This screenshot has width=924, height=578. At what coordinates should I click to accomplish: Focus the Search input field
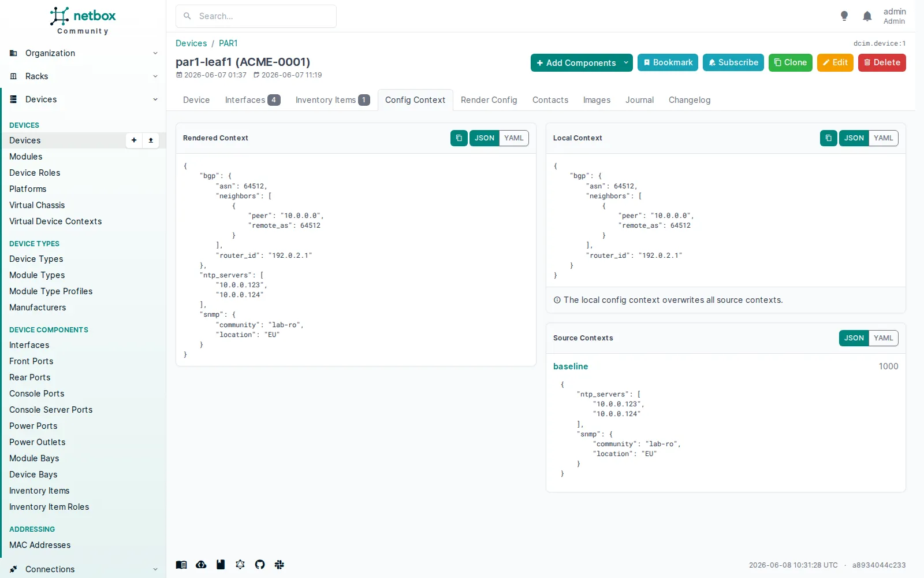click(256, 16)
